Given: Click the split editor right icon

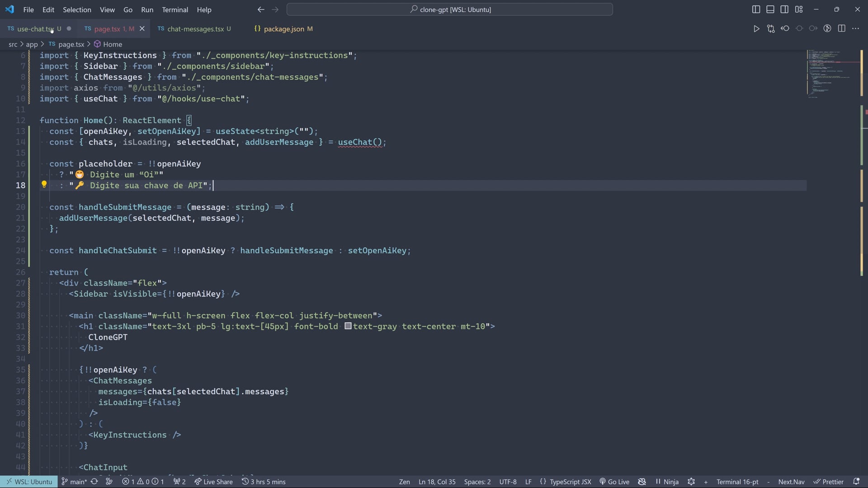Looking at the screenshot, I should point(841,28).
